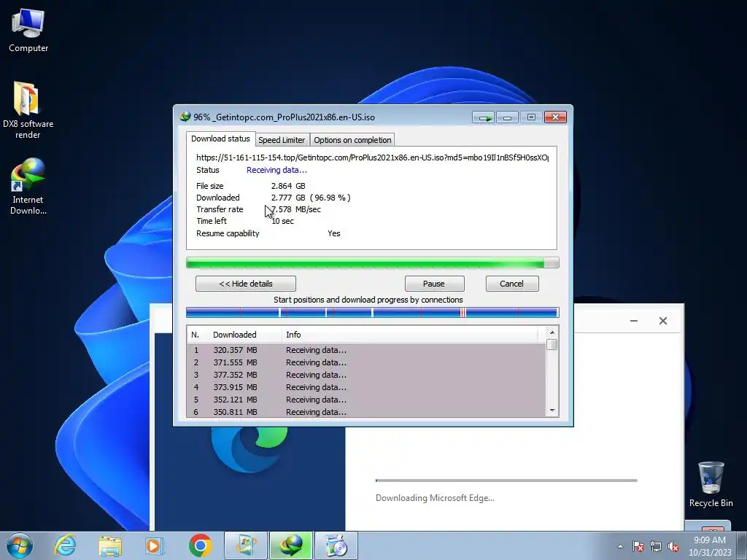Click the Receiving data... status text
747x560 pixels.
pyautogui.click(x=276, y=170)
